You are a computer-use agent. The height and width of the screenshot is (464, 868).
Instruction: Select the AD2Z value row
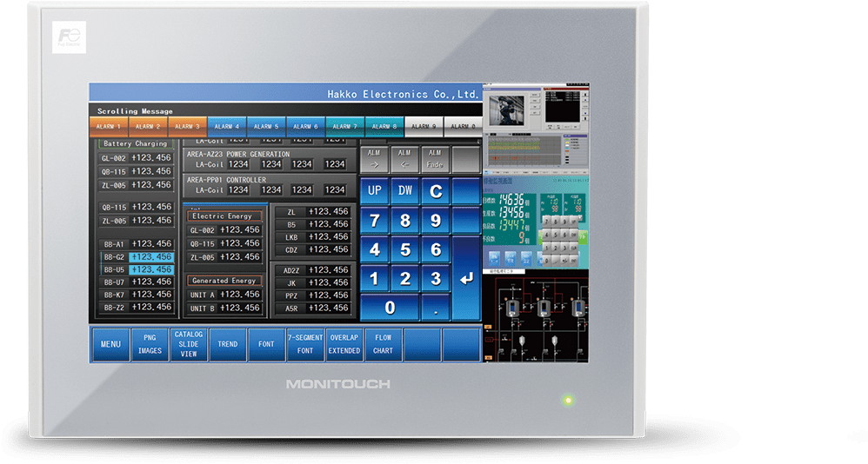313,270
